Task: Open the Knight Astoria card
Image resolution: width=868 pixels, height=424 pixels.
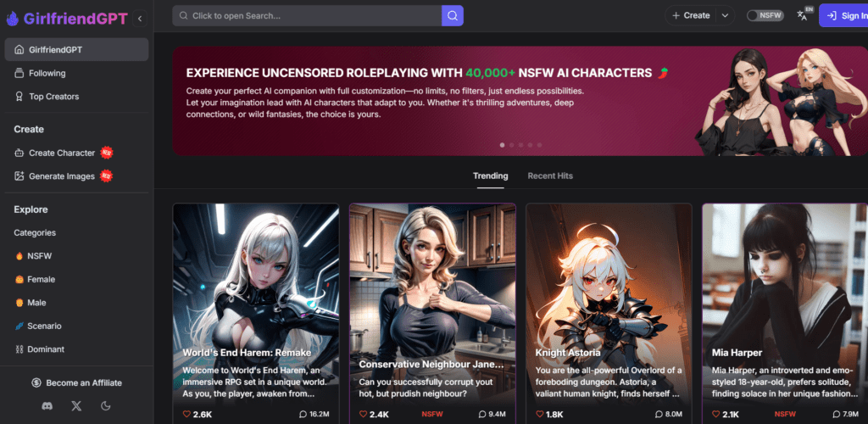Action: click(609, 313)
